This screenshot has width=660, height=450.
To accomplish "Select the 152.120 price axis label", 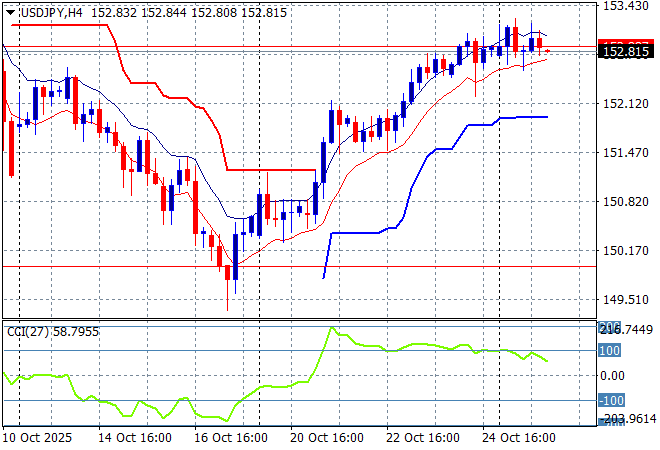I will tap(625, 104).
